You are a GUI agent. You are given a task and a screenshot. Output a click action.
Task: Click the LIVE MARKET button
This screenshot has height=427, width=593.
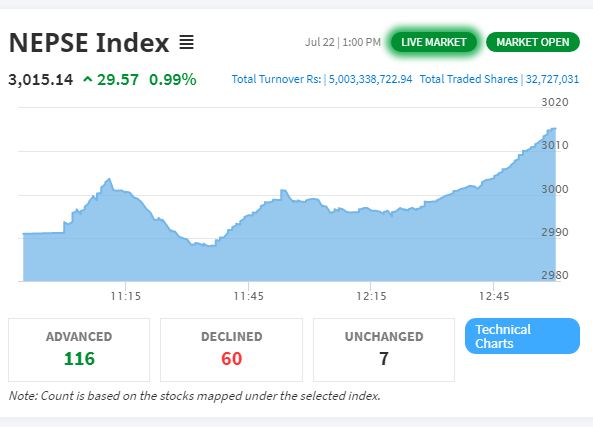[433, 42]
